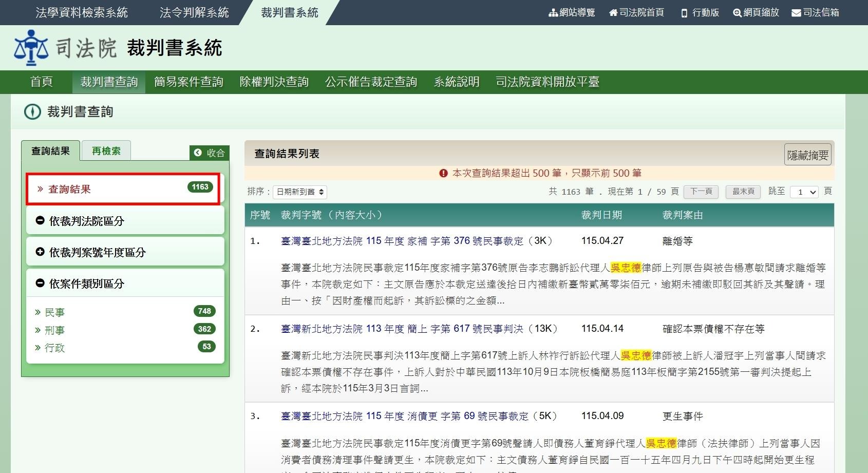Go to 下一頁 next page
This screenshot has width=868, height=473.
701,192
